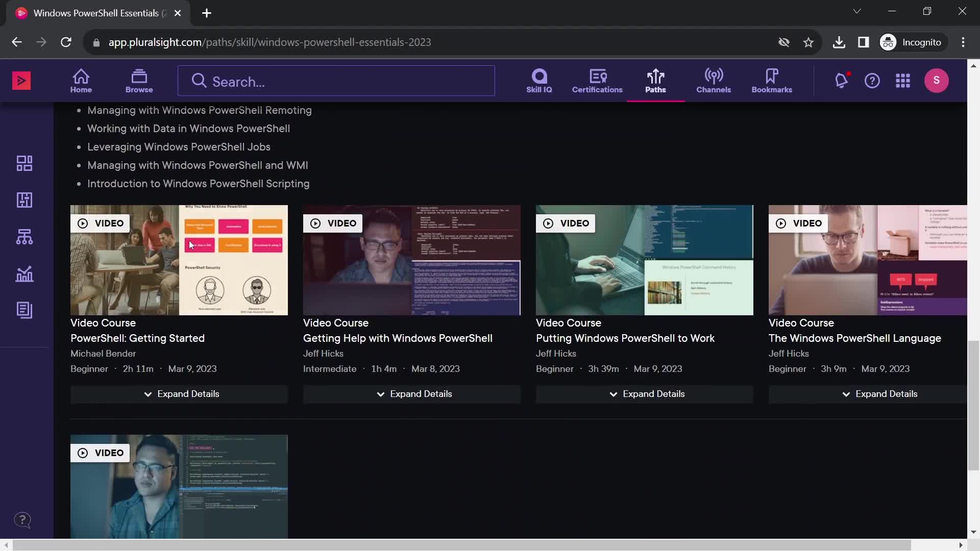Screen dimensions: 980x551
Task: Open Bookmarks in the navbar
Action: click(772, 81)
